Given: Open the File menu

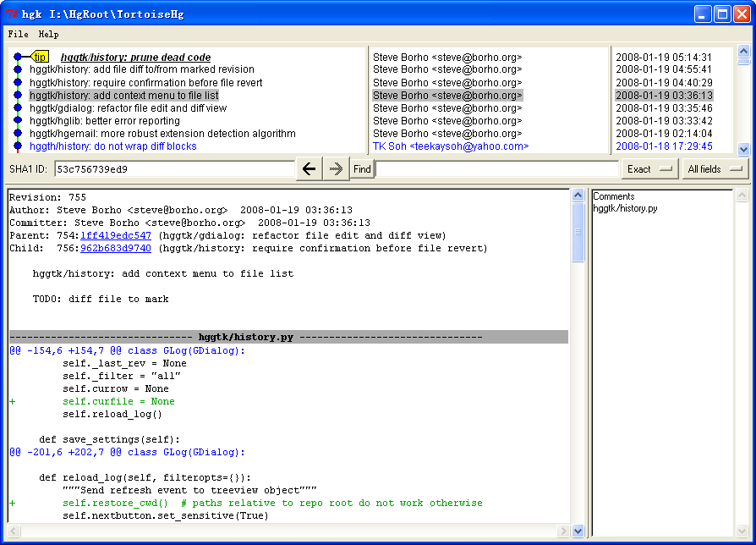Looking at the screenshot, I should coord(18,34).
